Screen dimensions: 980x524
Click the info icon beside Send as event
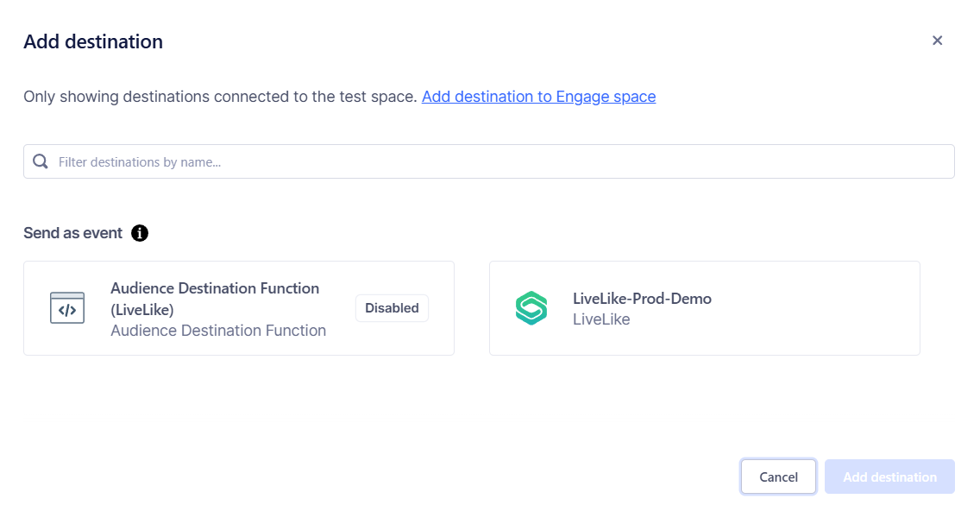pyautogui.click(x=140, y=233)
